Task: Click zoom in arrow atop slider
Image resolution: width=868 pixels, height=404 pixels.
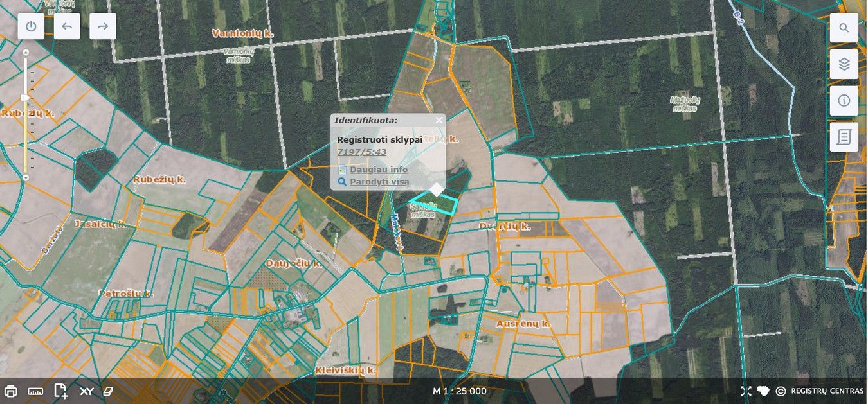Action: [26, 52]
